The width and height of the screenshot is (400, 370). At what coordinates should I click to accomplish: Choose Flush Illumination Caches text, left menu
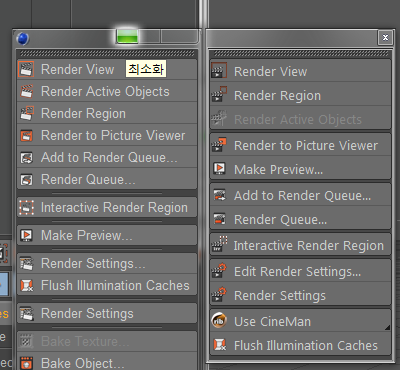(x=115, y=285)
